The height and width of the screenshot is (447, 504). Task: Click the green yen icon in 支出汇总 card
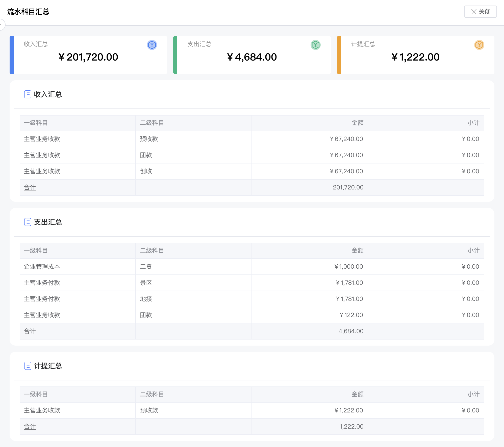(315, 45)
